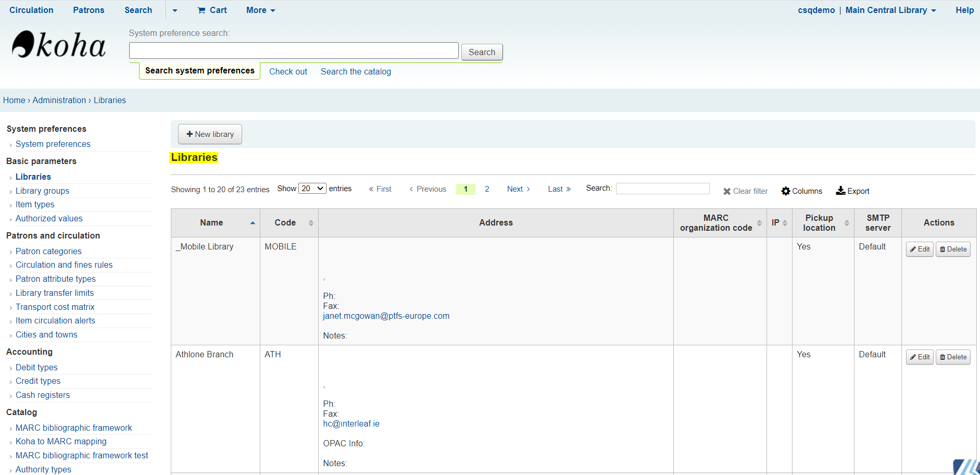Open MARC bibliographic framework link

click(74, 428)
